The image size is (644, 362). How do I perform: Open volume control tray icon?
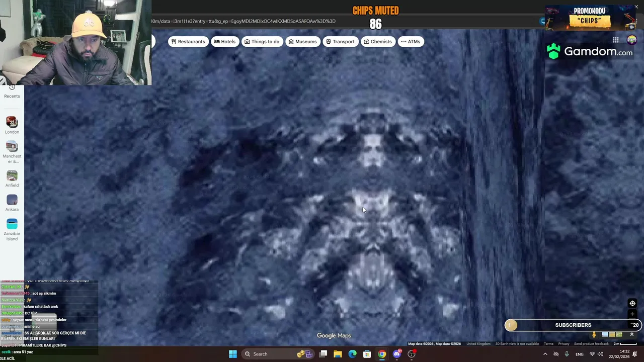[x=600, y=354]
